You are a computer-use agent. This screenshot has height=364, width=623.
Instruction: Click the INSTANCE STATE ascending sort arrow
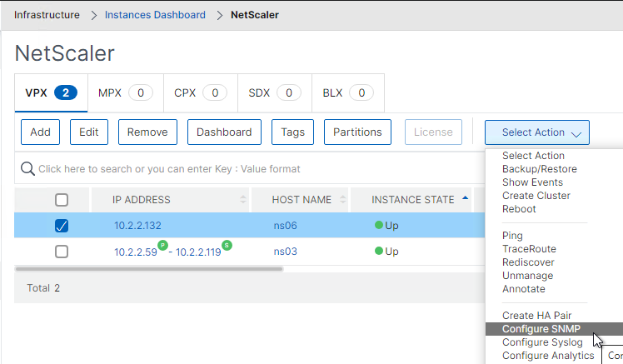[x=466, y=198]
